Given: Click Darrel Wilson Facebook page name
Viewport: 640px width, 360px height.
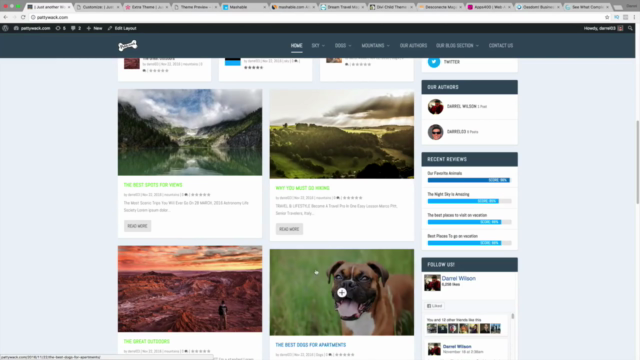Looking at the screenshot, I should coord(458,278).
